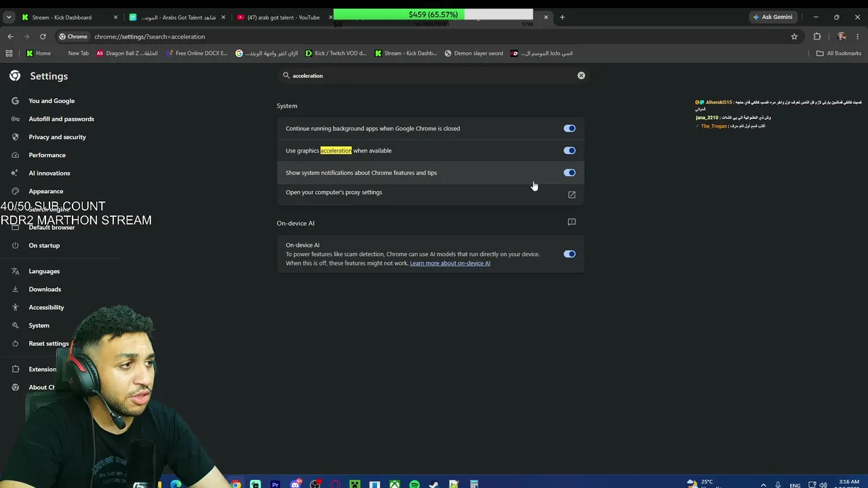
Task: Open the Demon slayer sword bookmark
Action: coord(474,53)
